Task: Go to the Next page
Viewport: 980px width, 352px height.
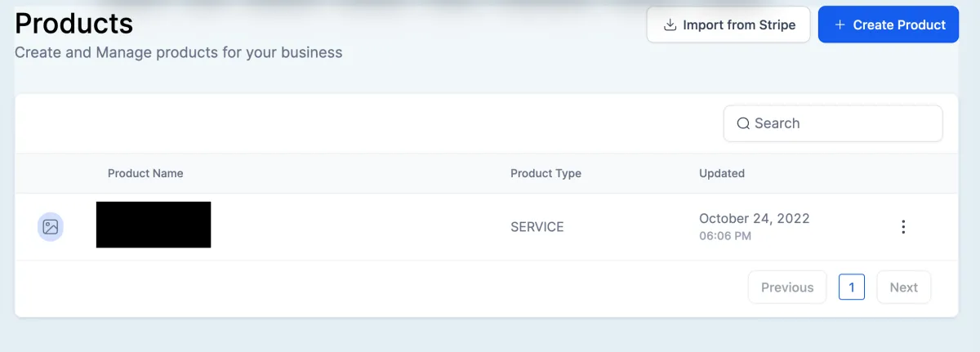Action: click(x=903, y=287)
